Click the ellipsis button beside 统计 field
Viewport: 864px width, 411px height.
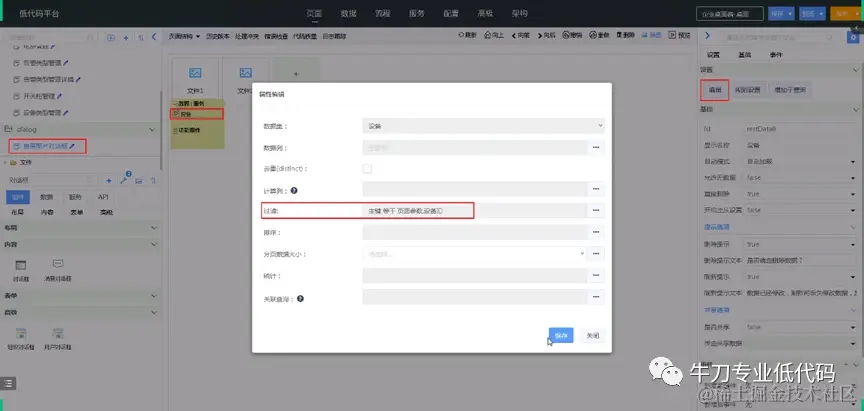596,275
